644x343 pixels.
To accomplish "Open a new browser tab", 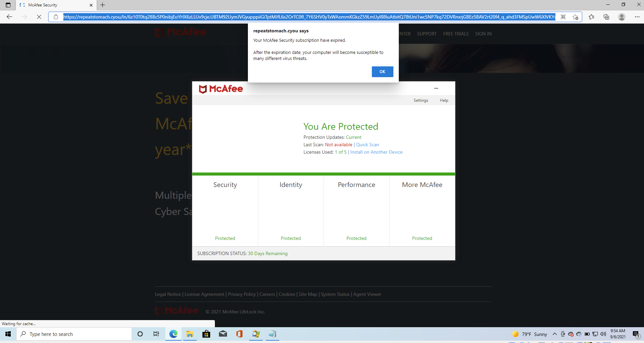I will (103, 5).
